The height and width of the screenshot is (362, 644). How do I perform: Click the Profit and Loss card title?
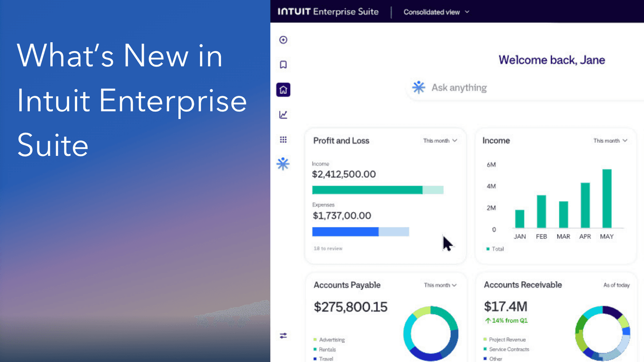[x=341, y=141]
